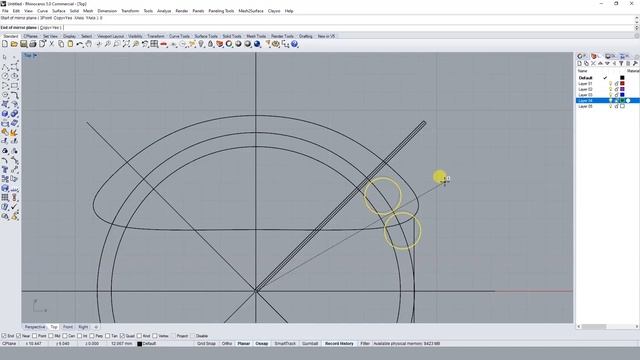This screenshot has width=640, height=360.
Task: Click Layer 03 blue color swatch
Action: click(x=622, y=95)
